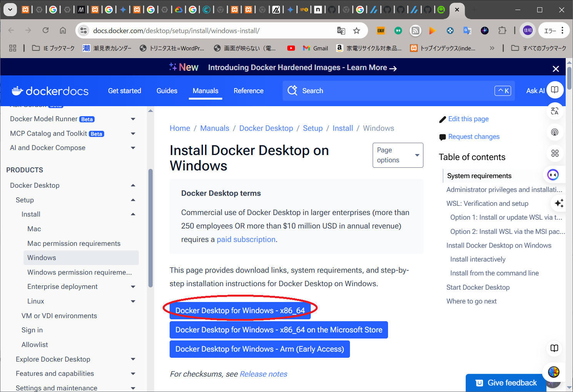Reload the page with the refresh icon
This screenshot has width=573, height=392.
tap(45, 30)
